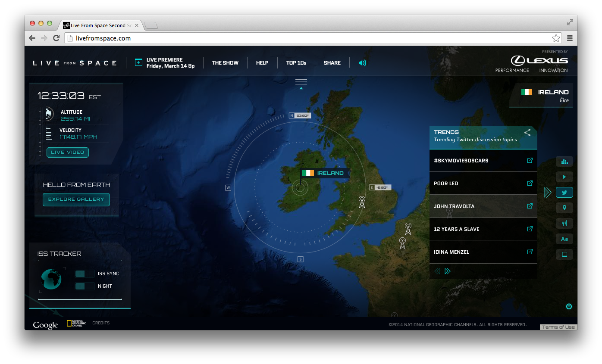The image size is (602, 364).
Task: Click the lower radio tower marker over France
Action: click(402, 243)
